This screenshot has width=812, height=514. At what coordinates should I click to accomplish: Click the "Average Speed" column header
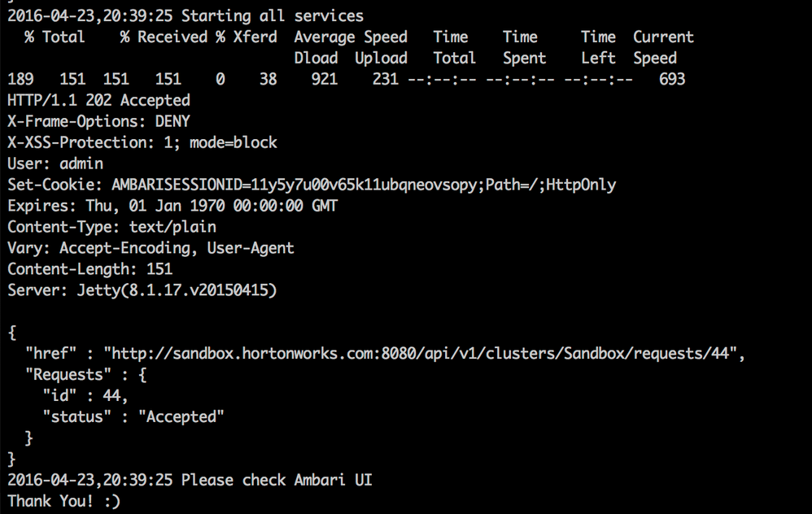(351, 37)
